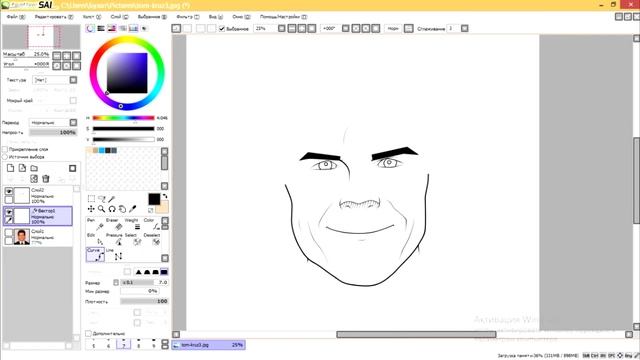Open the Слой menu
The width and height of the screenshot is (640, 360).
(119, 17)
